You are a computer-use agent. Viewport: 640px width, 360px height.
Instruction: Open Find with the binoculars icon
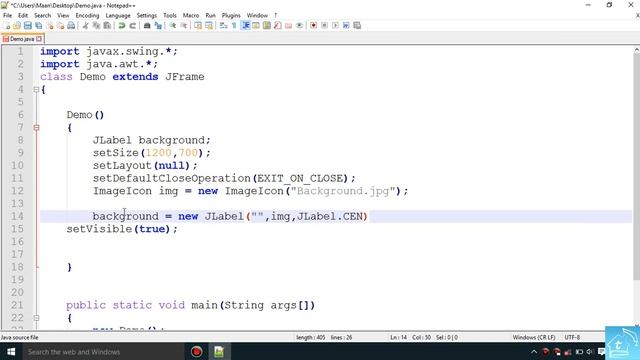[x=147, y=25]
